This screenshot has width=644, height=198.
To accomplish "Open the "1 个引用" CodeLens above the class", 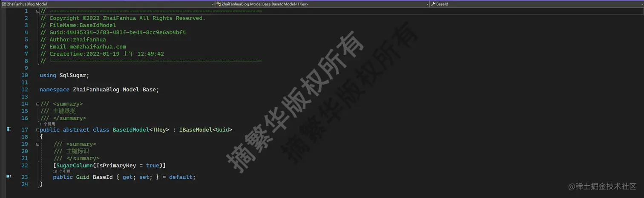I will click(x=47, y=124).
